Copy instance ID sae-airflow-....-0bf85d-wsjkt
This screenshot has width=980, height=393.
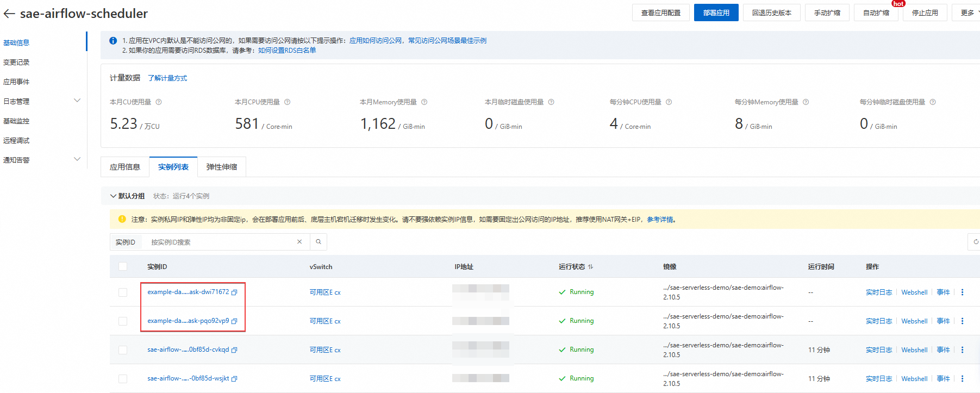point(235,379)
